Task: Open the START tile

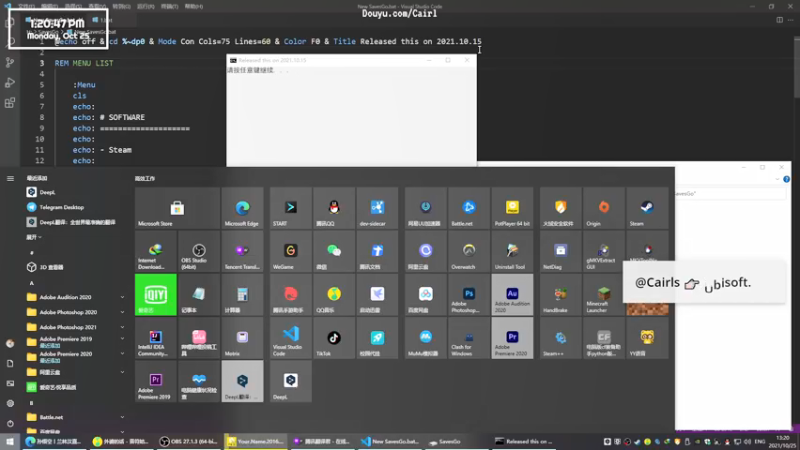Action: (x=291, y=208)
